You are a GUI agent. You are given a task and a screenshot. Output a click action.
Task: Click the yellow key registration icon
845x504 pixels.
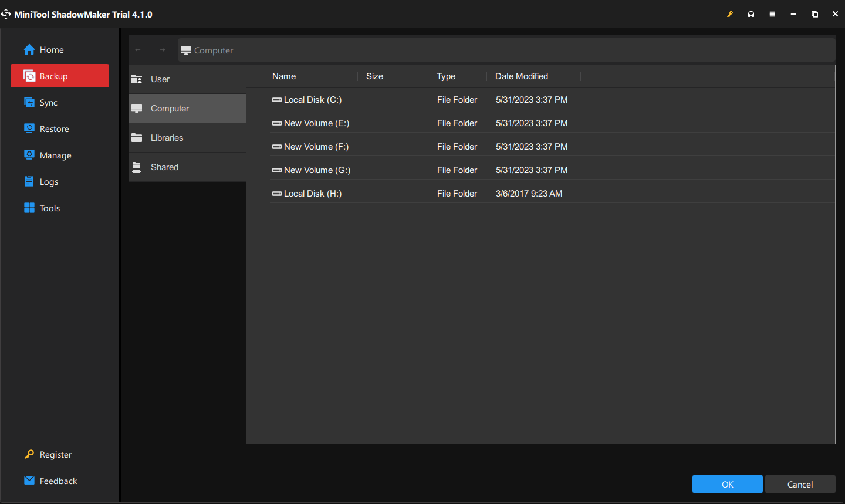(729, 13)
